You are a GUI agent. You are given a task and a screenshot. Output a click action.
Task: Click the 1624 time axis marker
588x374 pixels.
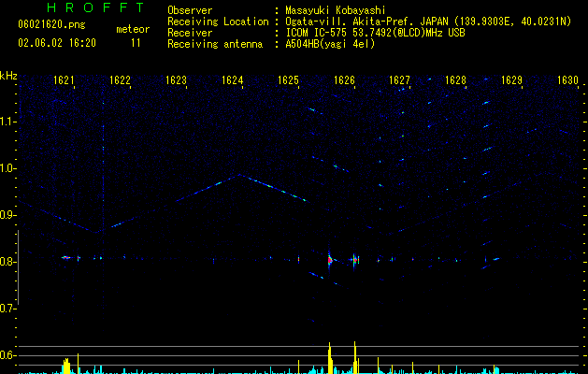tap(232, 80)
